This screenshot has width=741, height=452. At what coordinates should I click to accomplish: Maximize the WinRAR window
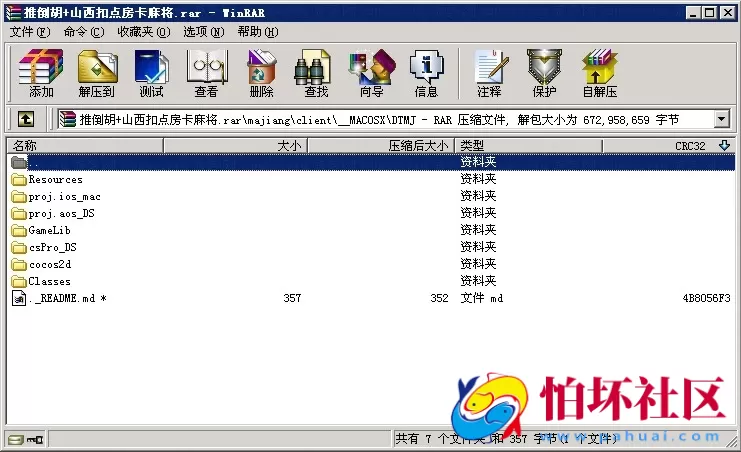[x=709, y=13]
